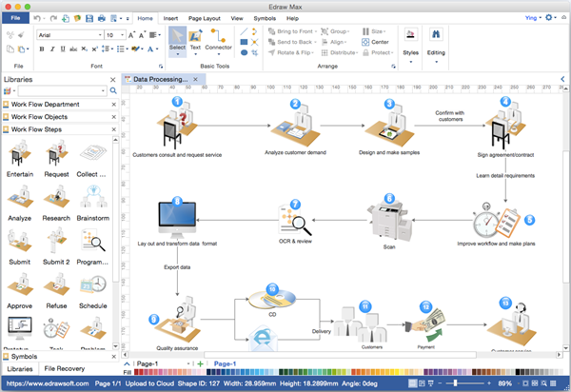Viewport: 571px width, 392px height.
Task: Toggle superscript formatting
Action: pos(94,49)
